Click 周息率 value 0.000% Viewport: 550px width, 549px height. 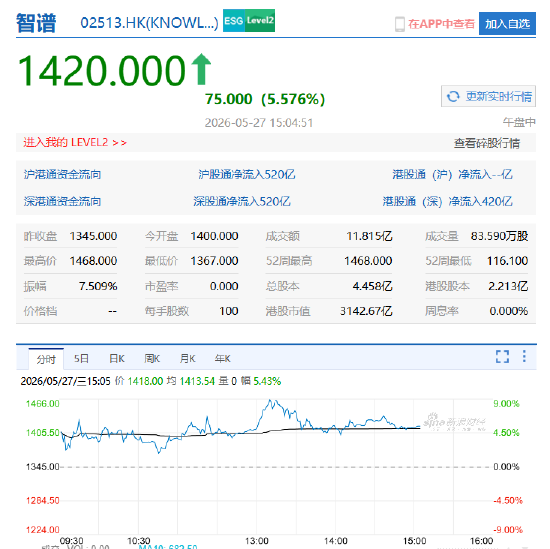[509, 311]
